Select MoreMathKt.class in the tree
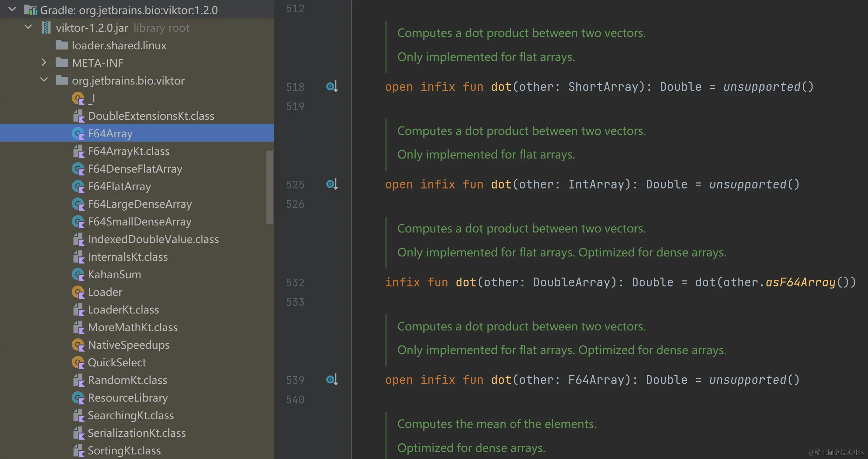 pos(133,327)
